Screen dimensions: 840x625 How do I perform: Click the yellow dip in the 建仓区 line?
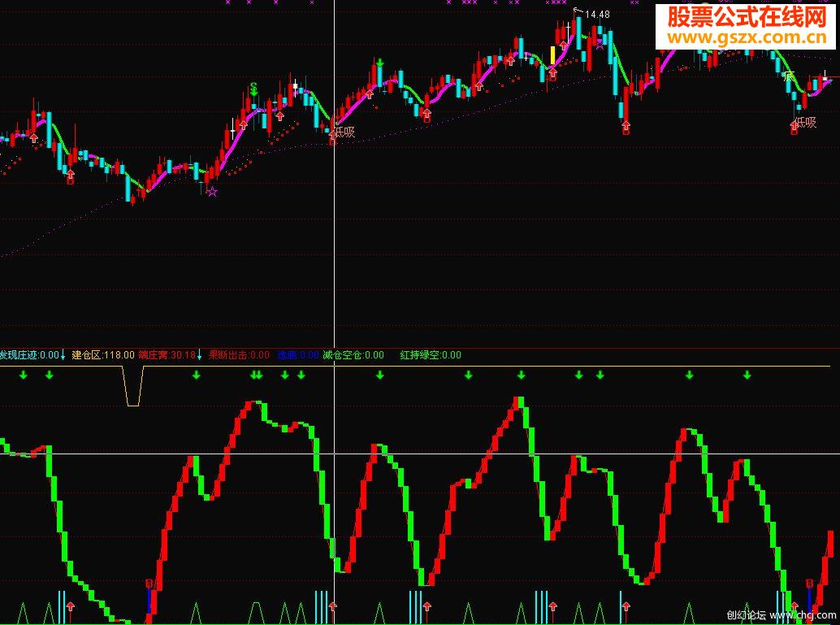point(133,386)
